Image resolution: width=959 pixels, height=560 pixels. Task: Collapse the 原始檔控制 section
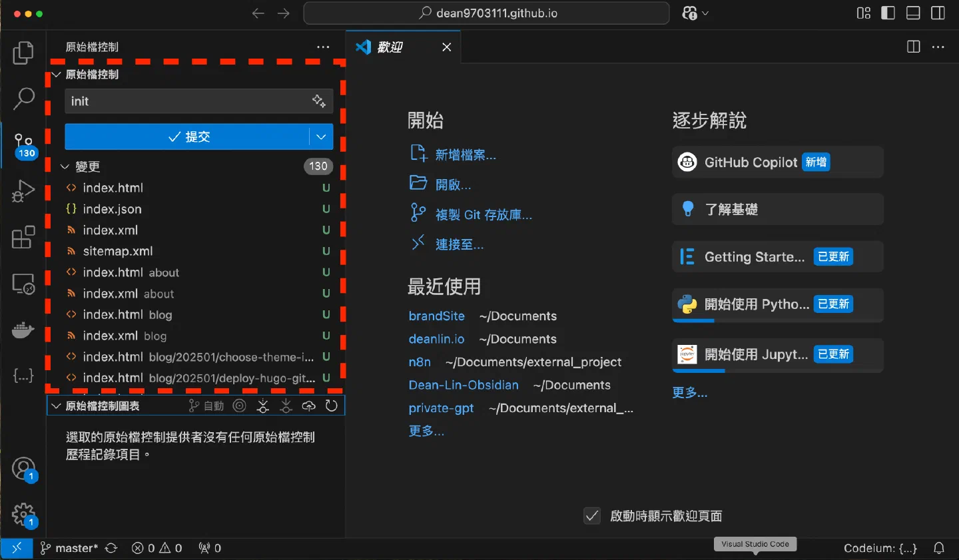(x=57, y=75)
